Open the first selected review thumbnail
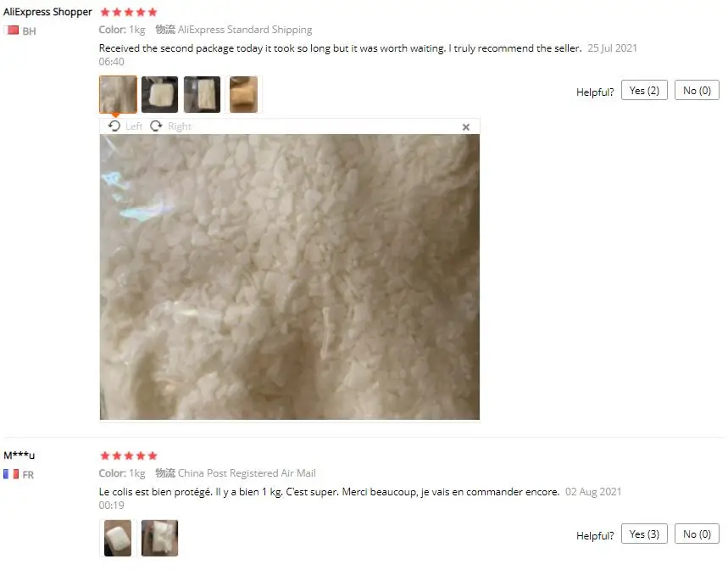 [x=118, y=94]
